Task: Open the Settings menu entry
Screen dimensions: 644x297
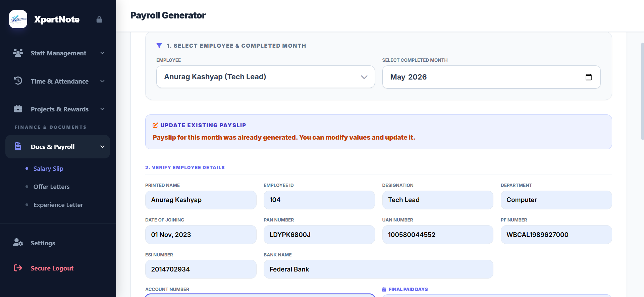Action: click(43, 243)
